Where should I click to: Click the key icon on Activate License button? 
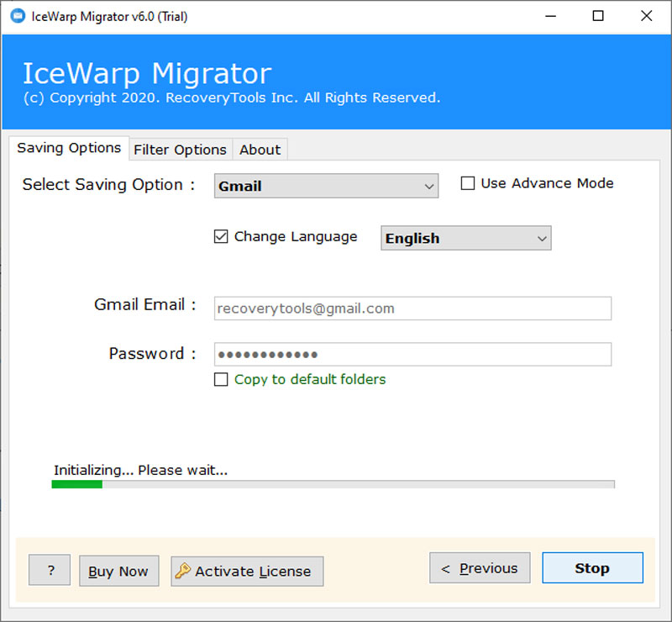[183, 571]
